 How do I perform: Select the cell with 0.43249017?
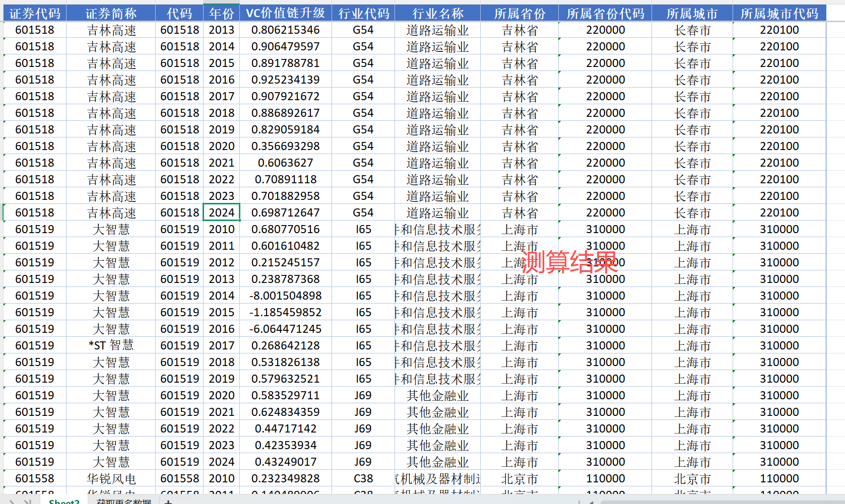[286, 462]
